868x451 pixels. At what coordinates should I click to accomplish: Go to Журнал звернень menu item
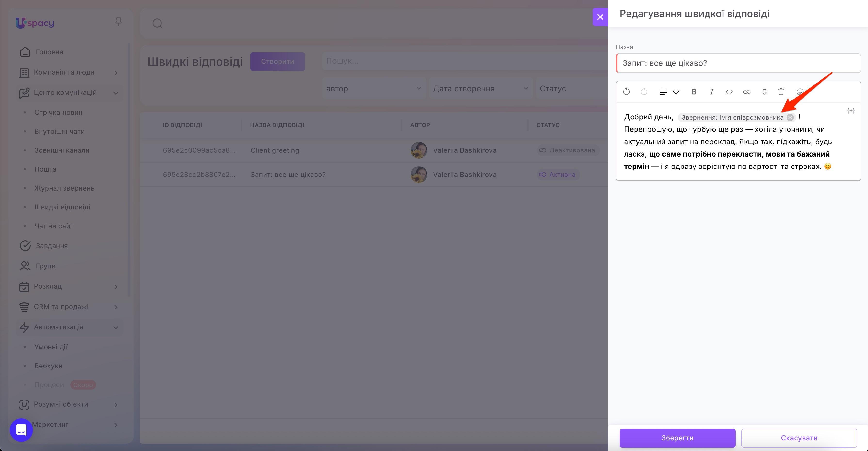point(64,188)
